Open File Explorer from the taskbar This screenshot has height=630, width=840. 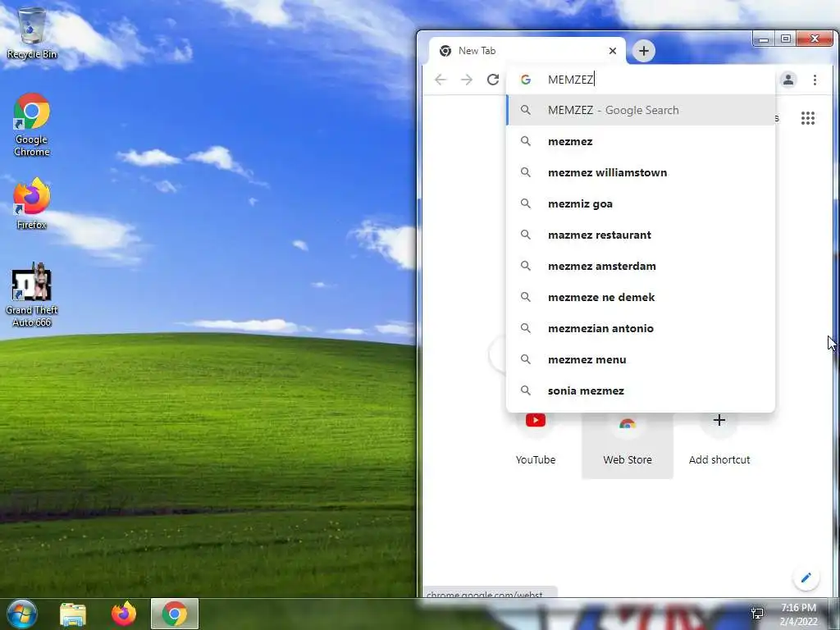point(73,614)
